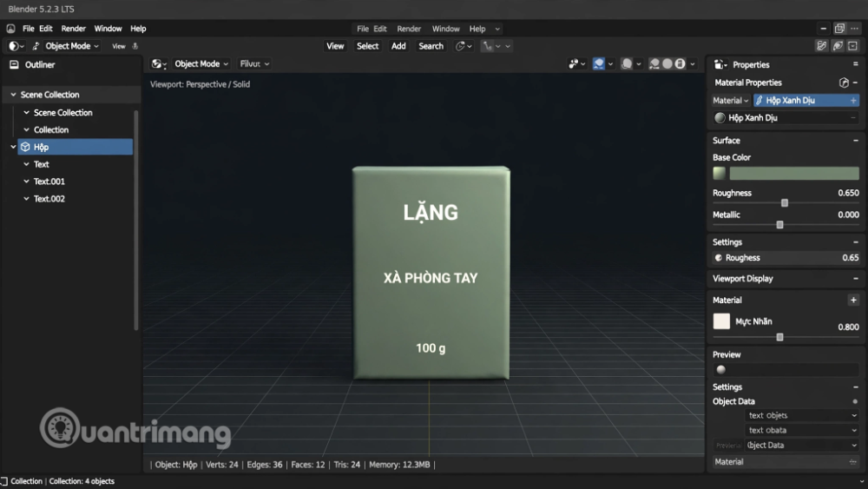Click the scene icon at top right
This screenshot has height=489, width=868.
[821, 46]
